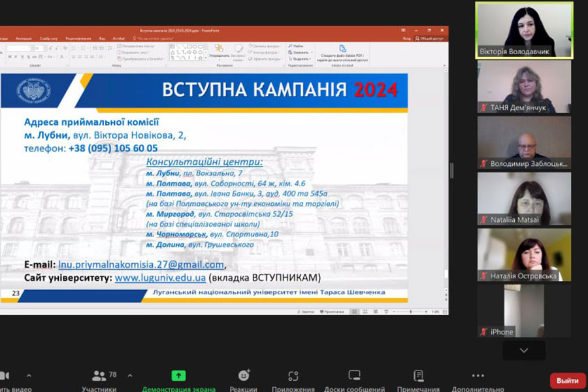588x392 pixels.
Task: Toggle Заметки notes pane in status bar
Action: [x=306, y=312]
